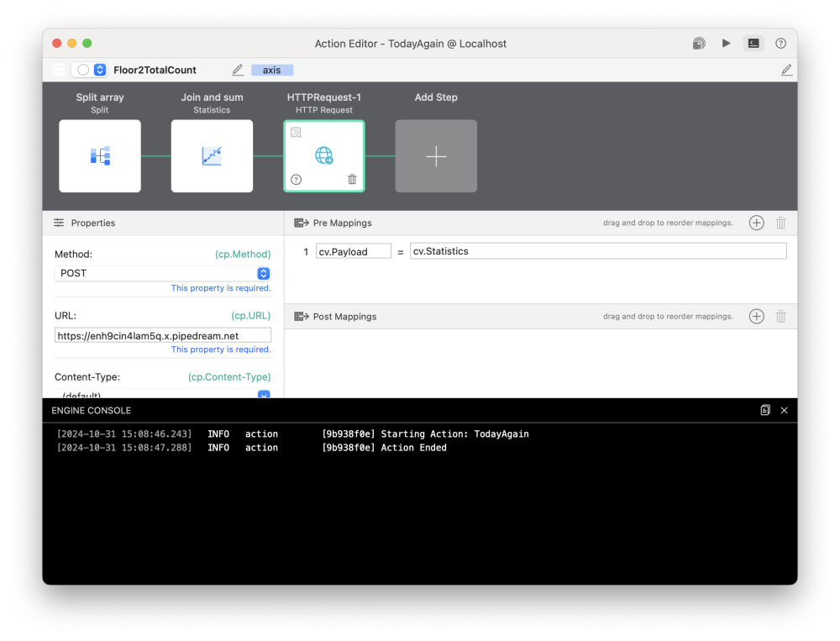Screen dimensions: 840x641
Task: Toggle the round switch beside Floor2TotalCount
Action: click(83, 71)
